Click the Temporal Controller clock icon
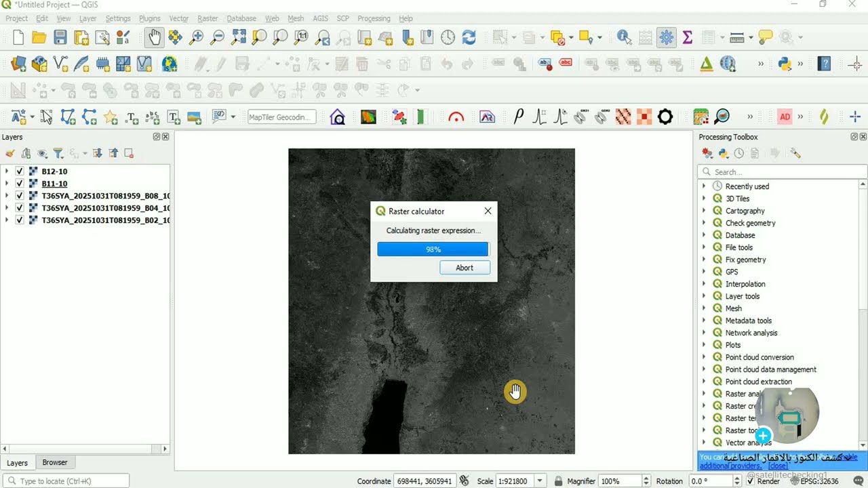The height and width of the screenshot is (488, 868). point(448,37)
